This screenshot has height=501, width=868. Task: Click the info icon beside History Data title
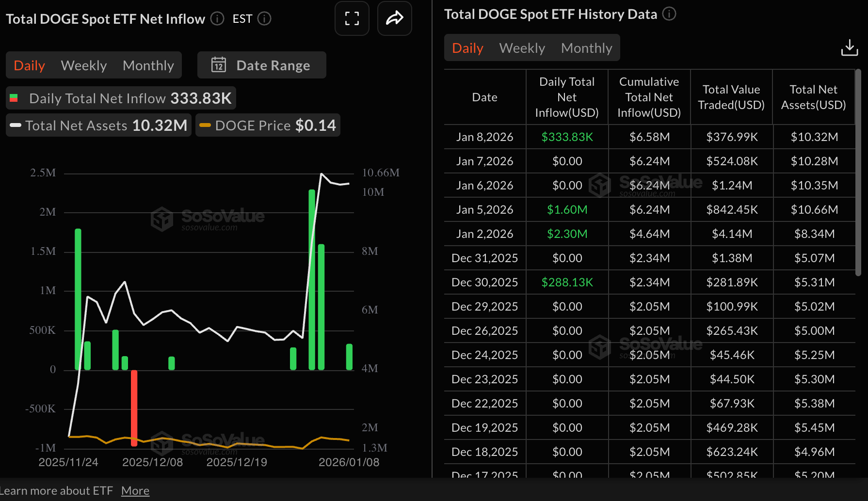(x=669, y=14)
